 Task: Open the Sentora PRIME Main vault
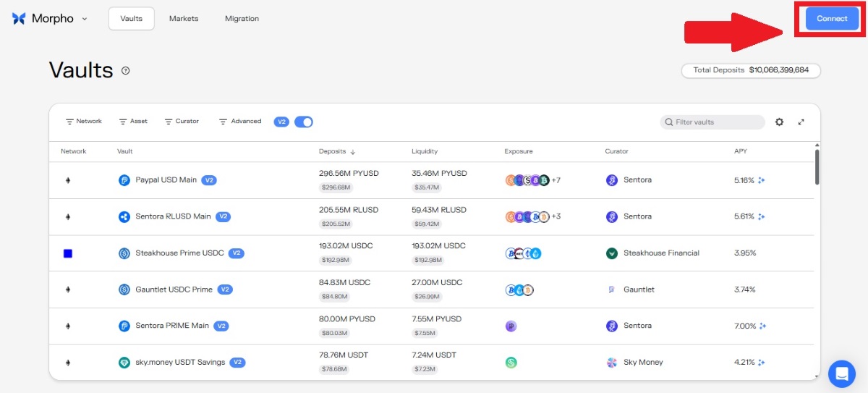click(172, 326)
